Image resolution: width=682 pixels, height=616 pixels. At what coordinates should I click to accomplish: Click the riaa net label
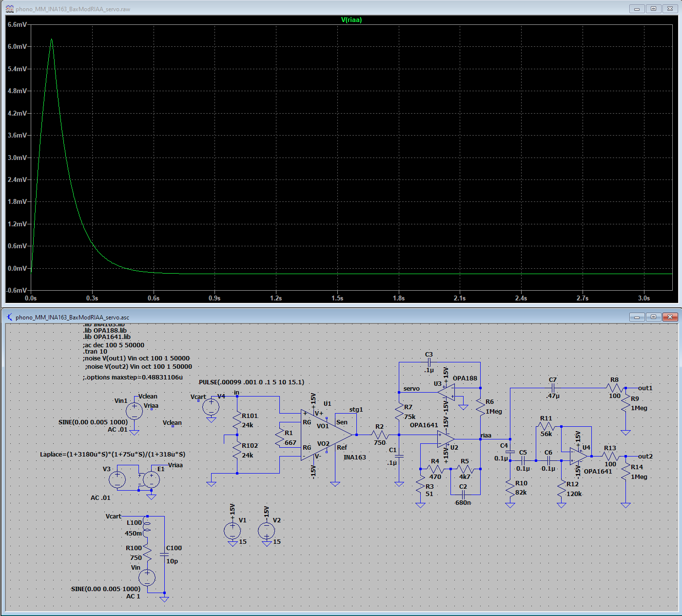[486, 436]
